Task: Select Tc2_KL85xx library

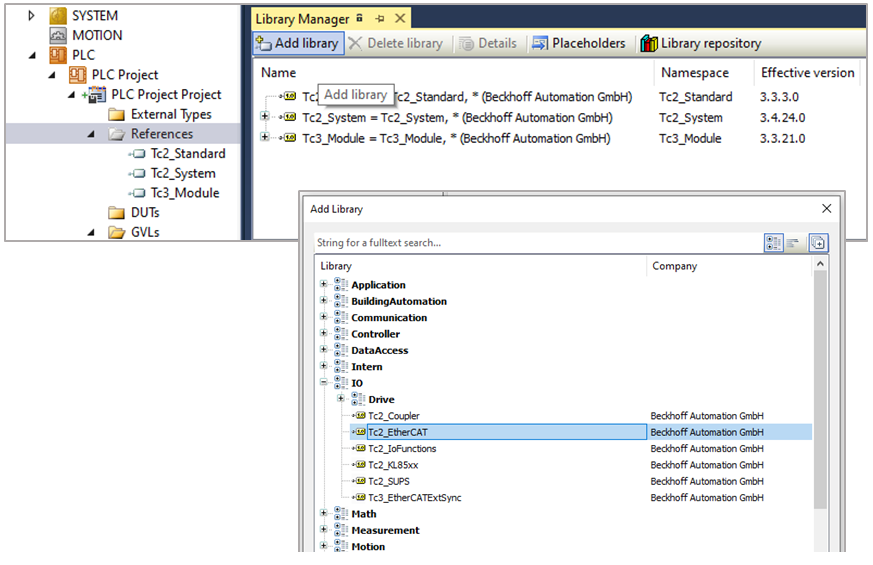Action: pyautogui.click(x=393, y=465)
